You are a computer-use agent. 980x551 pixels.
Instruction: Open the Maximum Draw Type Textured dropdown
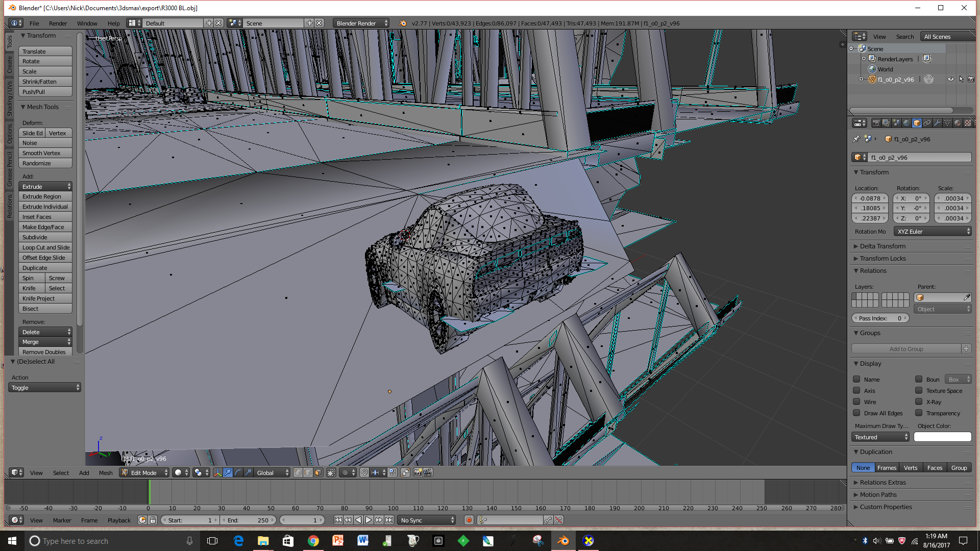[880, 437]
